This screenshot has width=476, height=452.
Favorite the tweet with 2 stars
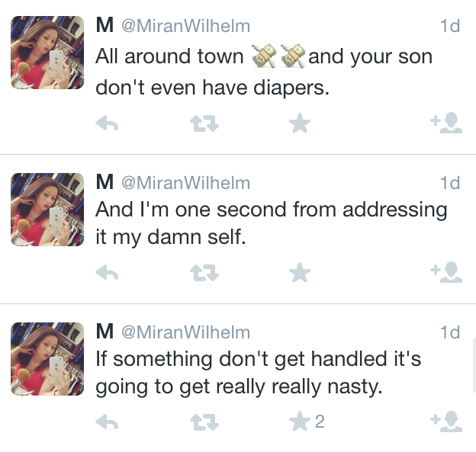[300, 422]
